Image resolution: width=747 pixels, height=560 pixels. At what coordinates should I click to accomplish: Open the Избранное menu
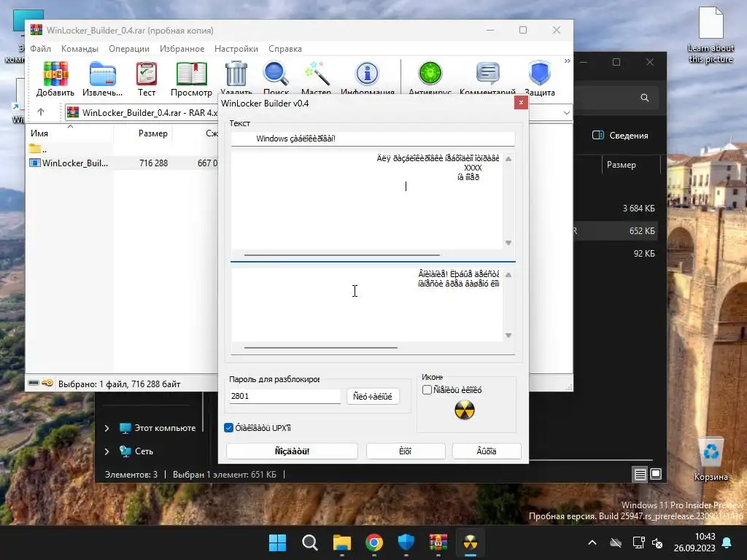182,49
